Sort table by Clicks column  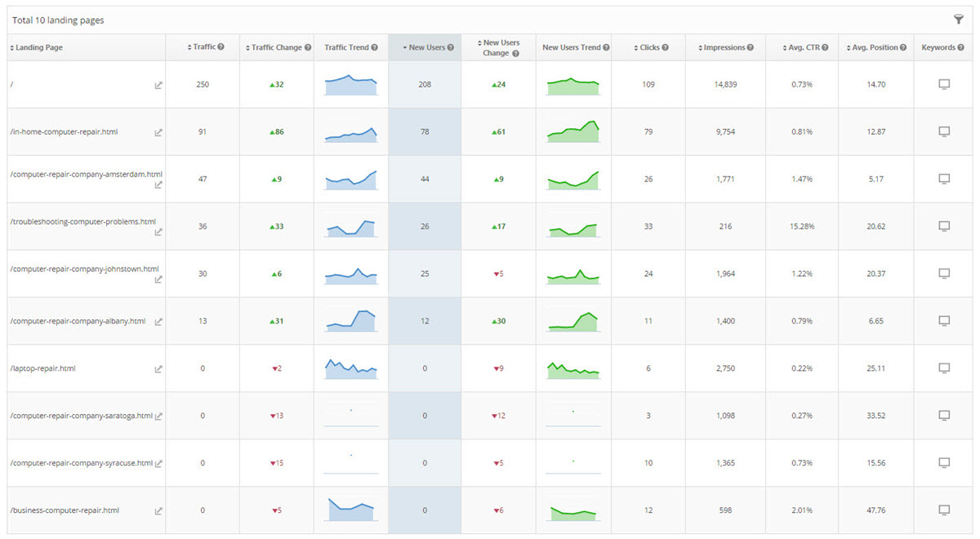648,47
